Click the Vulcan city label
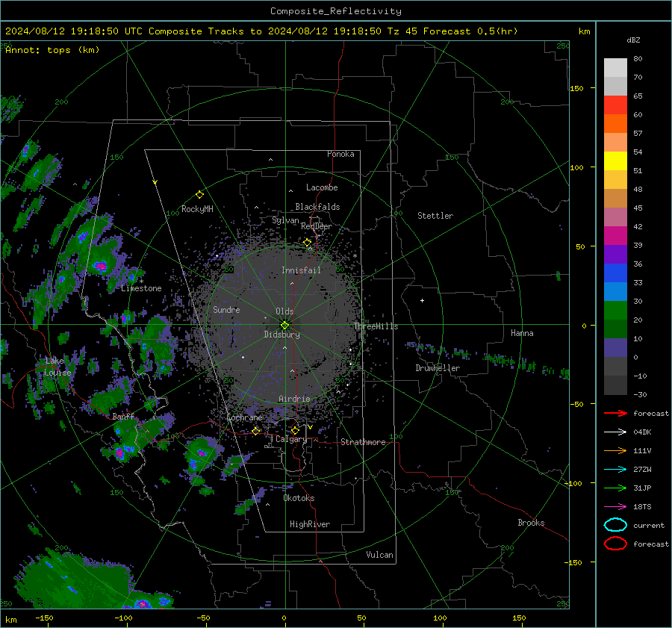The width and height of the screenshot is (672, 628). coord(380,555)
